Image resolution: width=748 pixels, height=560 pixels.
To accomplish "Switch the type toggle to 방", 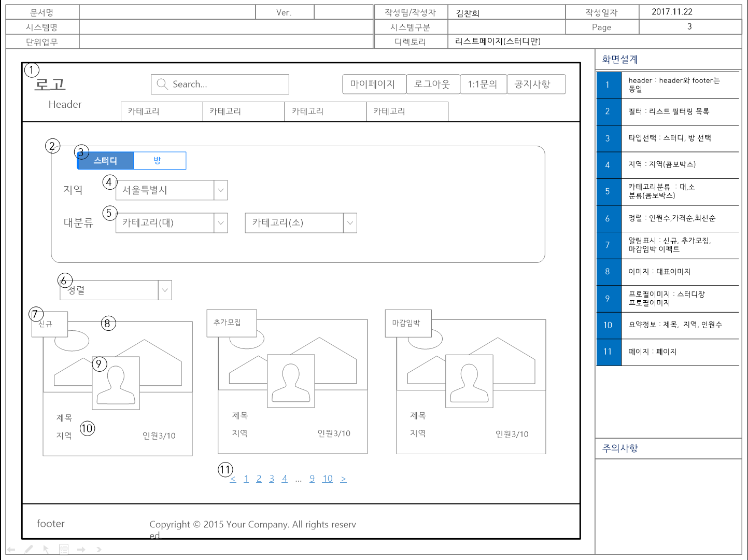I will point(160,161).
